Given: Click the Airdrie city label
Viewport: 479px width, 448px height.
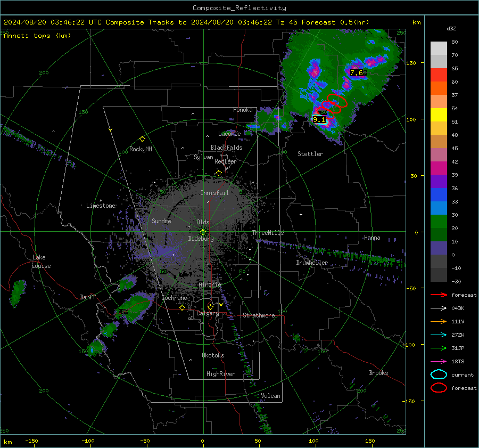Looking at the screenshot, I should [x=210, y=284].
